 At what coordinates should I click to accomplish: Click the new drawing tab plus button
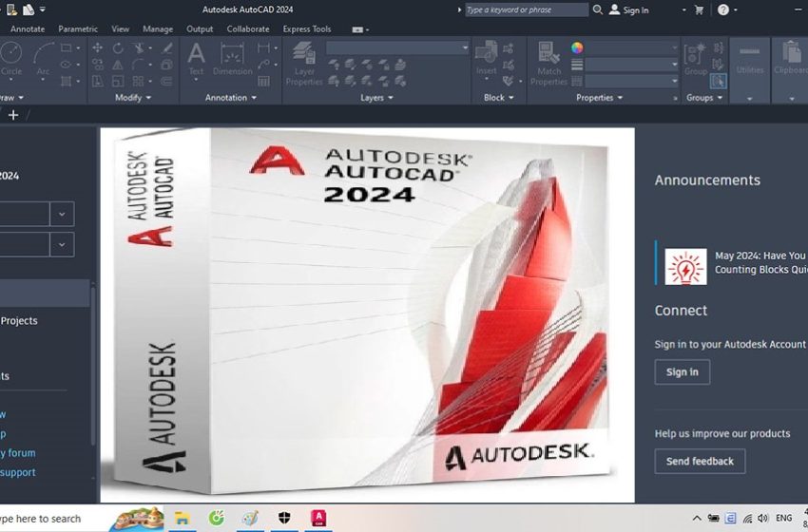13,115
